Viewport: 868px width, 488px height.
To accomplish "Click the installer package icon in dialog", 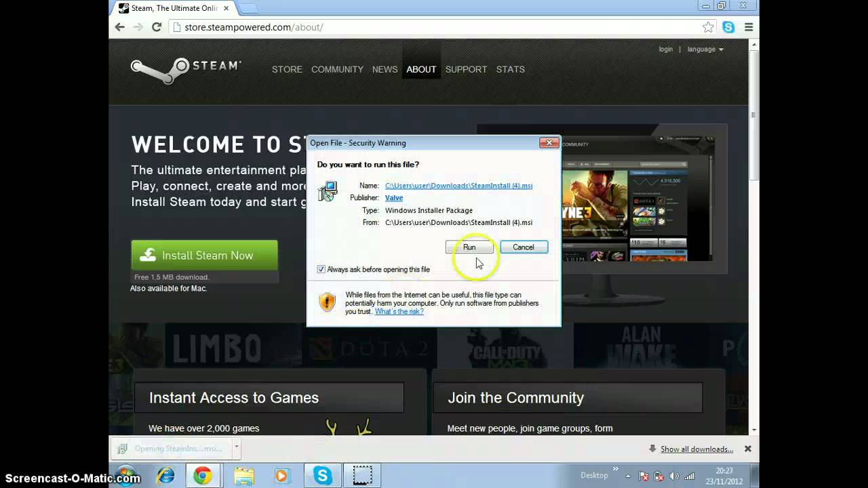I will pos(328,191).
